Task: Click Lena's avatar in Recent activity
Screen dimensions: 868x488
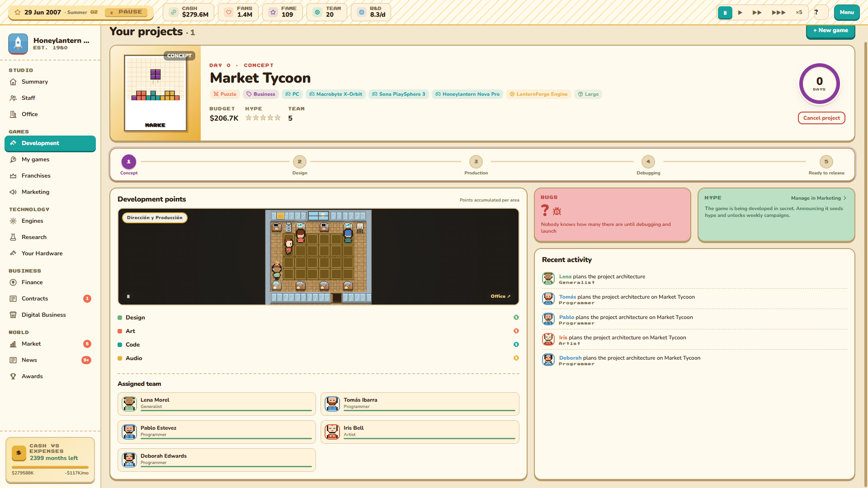Action: (548, 278)
